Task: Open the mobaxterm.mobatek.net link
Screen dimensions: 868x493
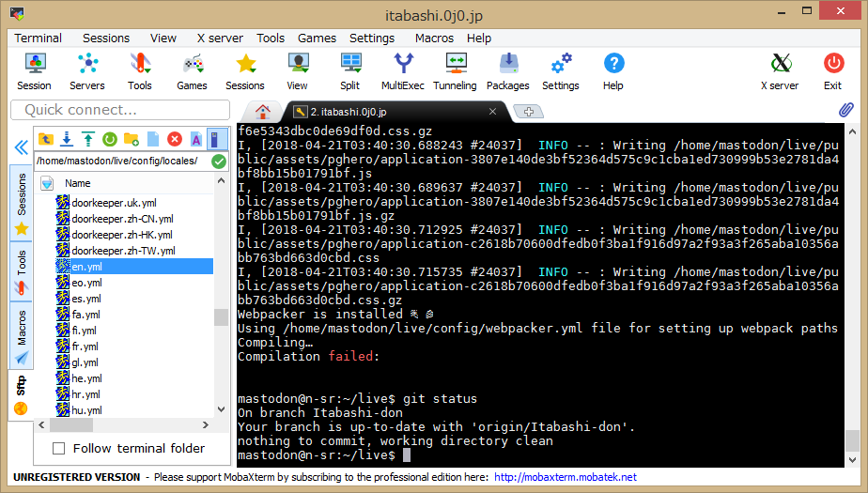Action: [565, 478]
